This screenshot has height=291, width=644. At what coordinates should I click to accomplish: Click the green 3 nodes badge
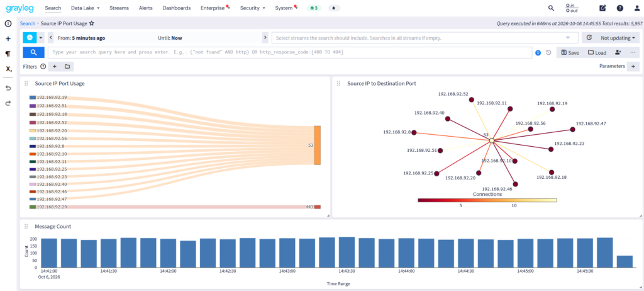[x=314, y=8]
